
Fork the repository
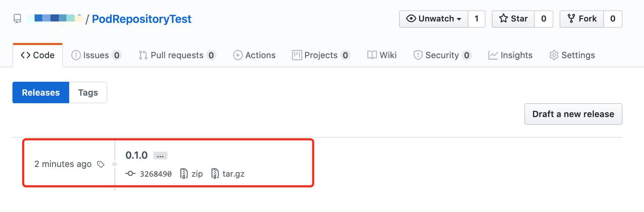582,19
